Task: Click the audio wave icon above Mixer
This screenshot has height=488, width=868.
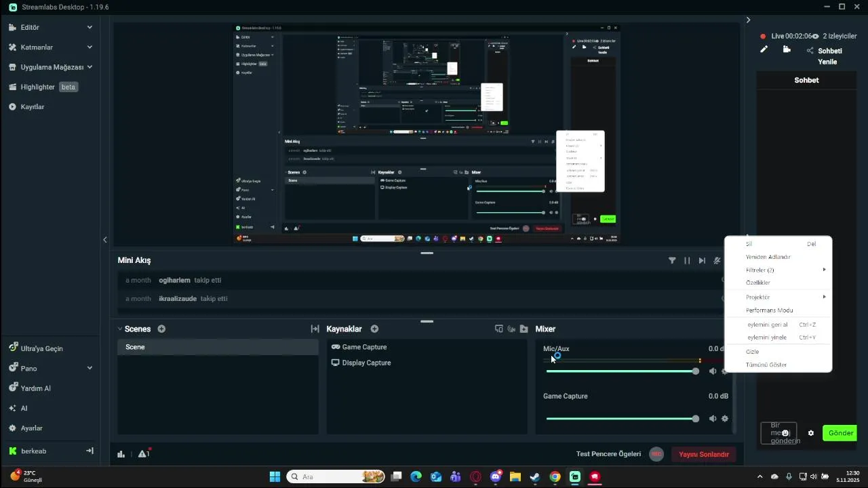Action: [511, 329]
